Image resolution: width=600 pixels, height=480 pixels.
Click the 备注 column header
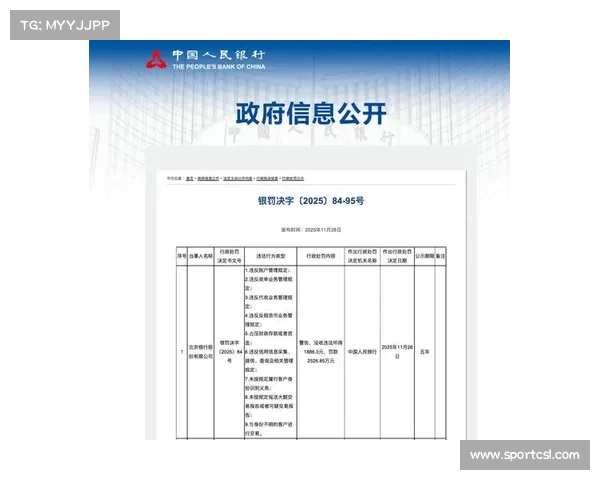(x=440, y=256)
